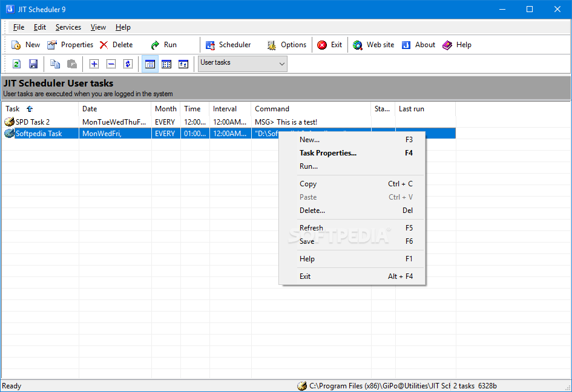
Task: Click the 12:00... time cell of SPD Task 2
Action: (x=195, y=122)
